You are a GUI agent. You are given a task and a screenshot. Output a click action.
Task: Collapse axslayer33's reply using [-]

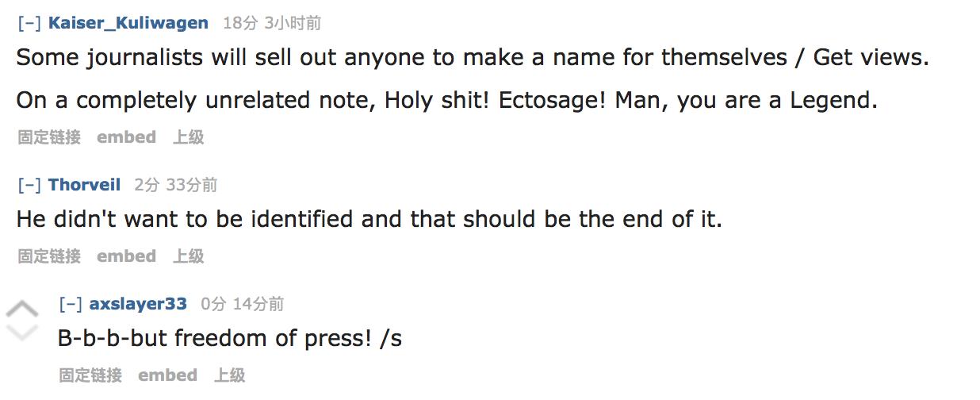(x=71, y=304)
